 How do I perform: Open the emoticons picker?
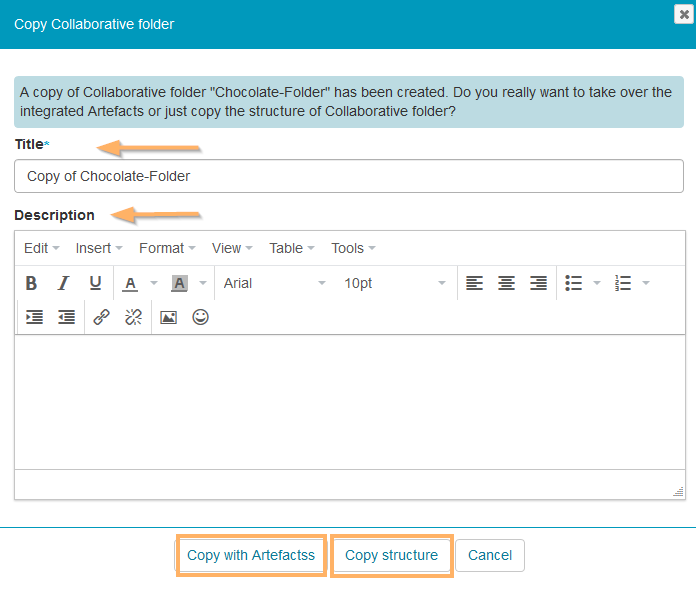(x=200, y=317)
